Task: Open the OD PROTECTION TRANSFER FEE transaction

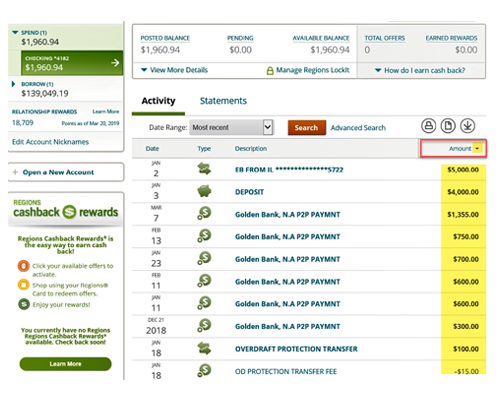Action: point(286,371)
